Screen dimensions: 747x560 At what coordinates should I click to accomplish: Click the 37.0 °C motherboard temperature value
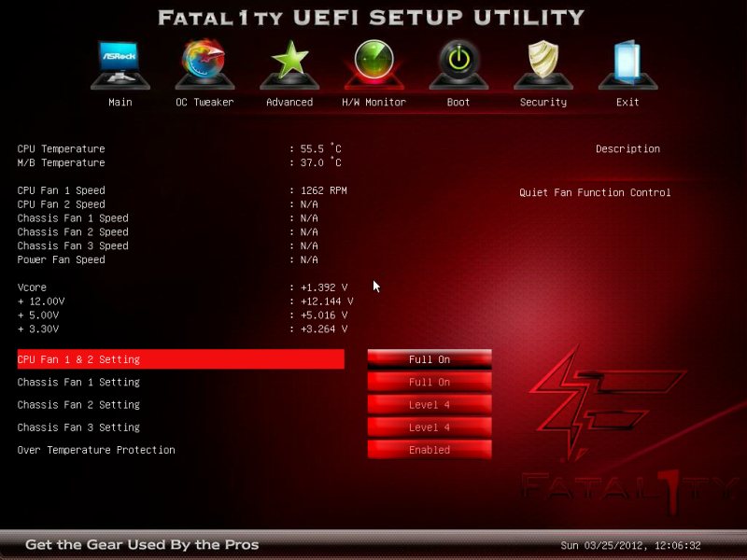point(320,162)
